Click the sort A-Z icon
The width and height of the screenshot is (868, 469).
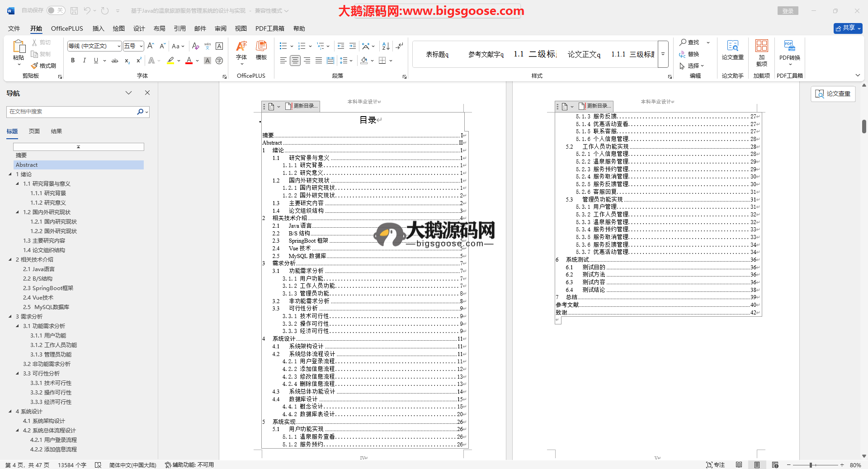[386, 46]
